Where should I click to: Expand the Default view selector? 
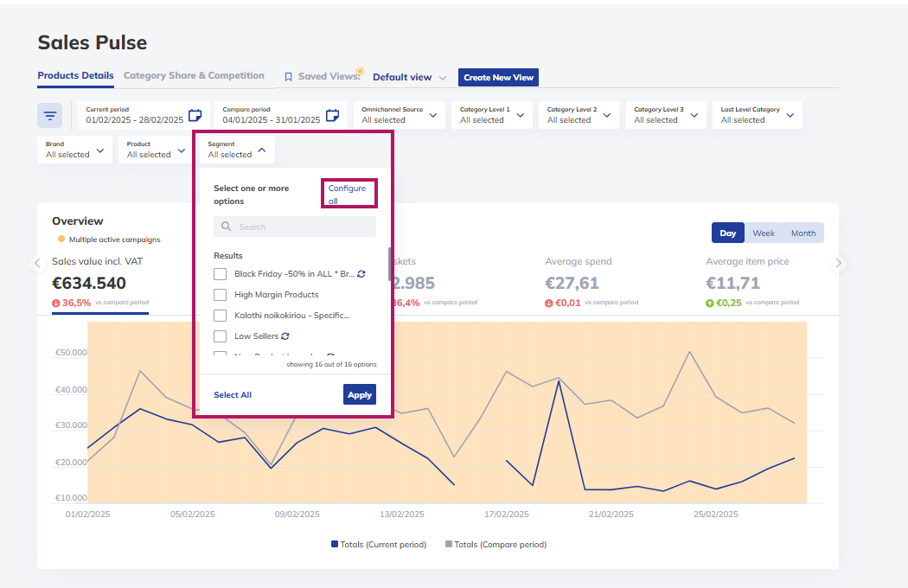(409, 77)
